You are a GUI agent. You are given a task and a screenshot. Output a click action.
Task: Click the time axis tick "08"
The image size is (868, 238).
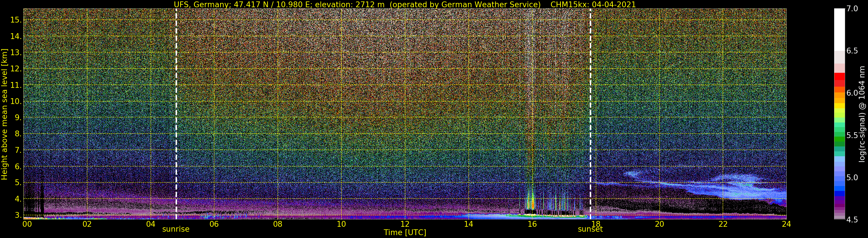pos(278,224)
